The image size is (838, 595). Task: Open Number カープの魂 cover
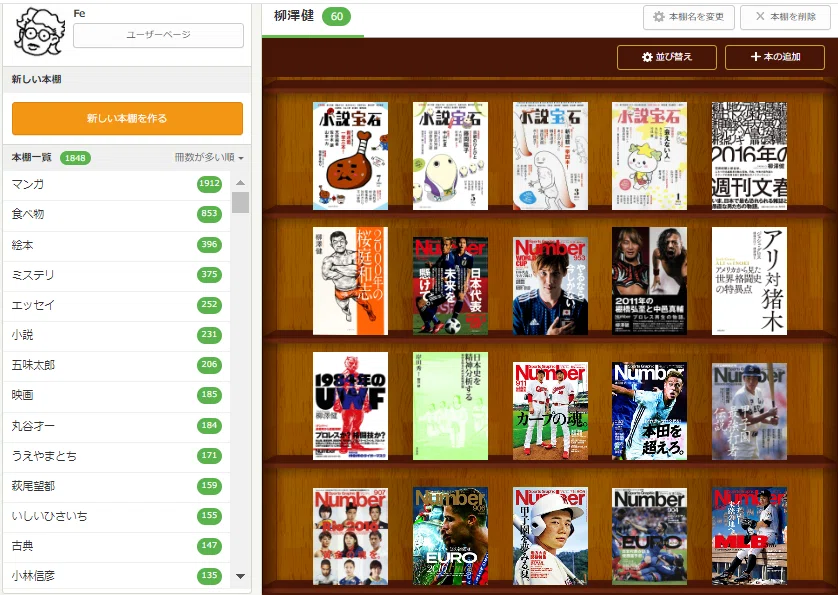pos(550,411)
